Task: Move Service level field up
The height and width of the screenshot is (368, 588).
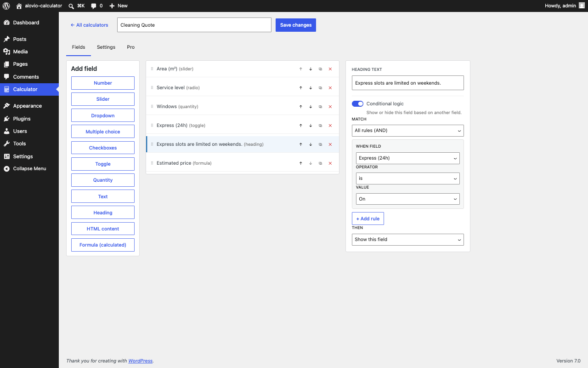Action: (x=301, y=88)
